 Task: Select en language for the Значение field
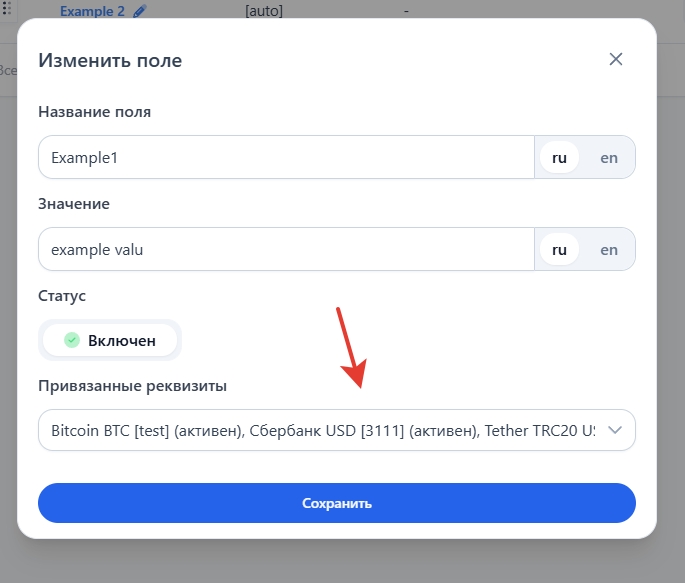pos(609,249)
